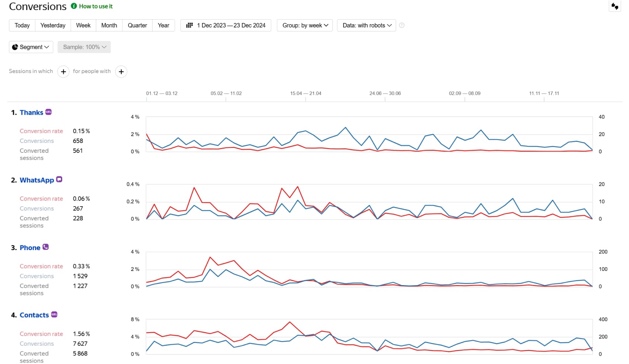Open the How to use it link
This screenshot has width=629, height=364.
click(96, 6)
